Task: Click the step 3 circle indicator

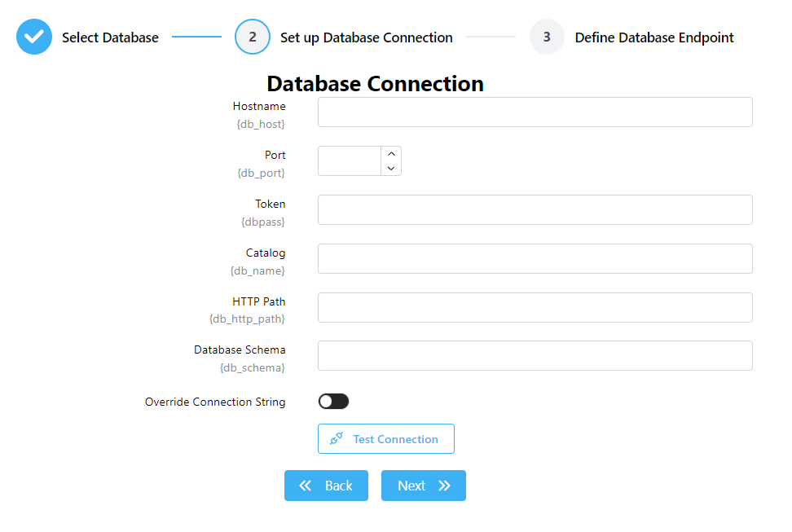Action: 547,37
